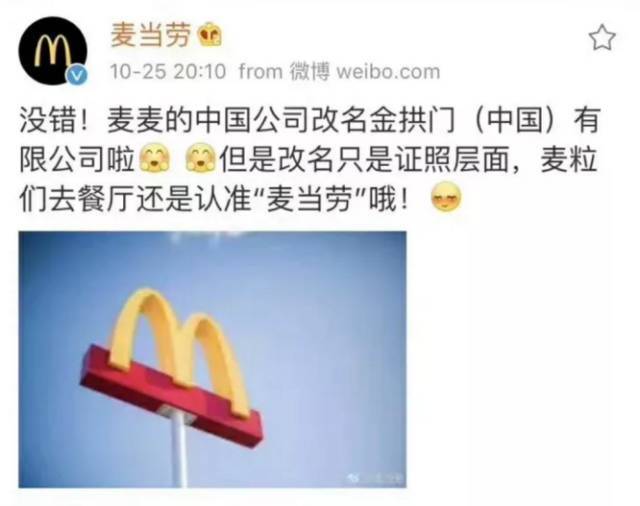Click the 10-25 20:10 timestamp

coord(167,71)
